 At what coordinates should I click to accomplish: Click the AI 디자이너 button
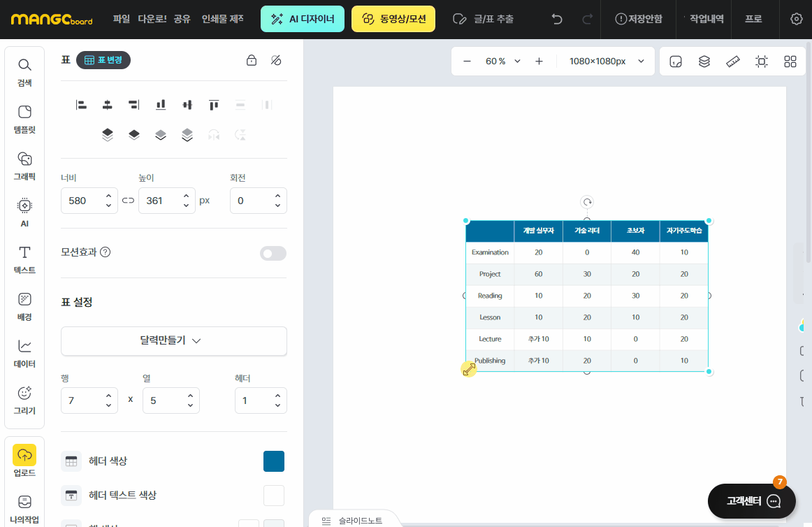click(x=303, y=19)
